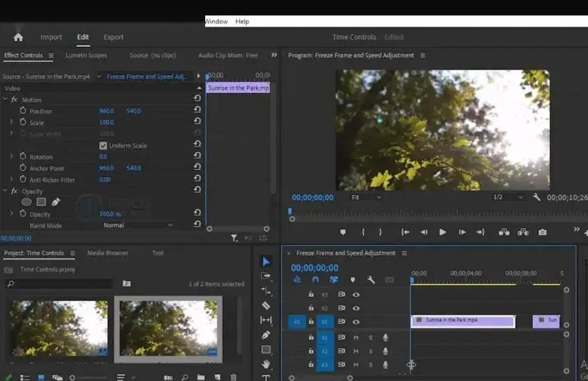The image size is (588, 381).
Task: Toggle Snap in Timeline magnet icon
Action: tap(315, 280)
